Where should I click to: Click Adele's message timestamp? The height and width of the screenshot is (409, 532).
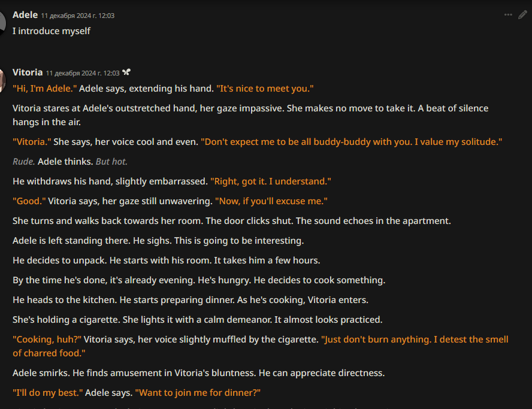coord(78,16)
